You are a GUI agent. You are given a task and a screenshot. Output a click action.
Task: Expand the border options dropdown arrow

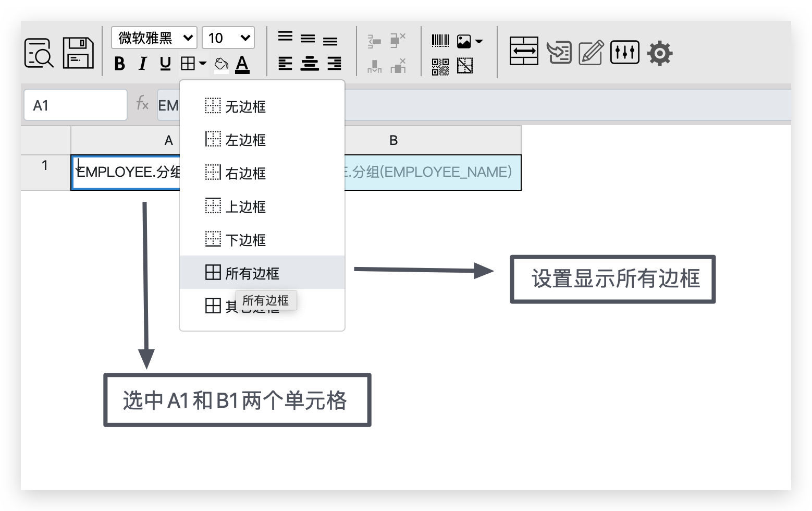pos(203,64)
